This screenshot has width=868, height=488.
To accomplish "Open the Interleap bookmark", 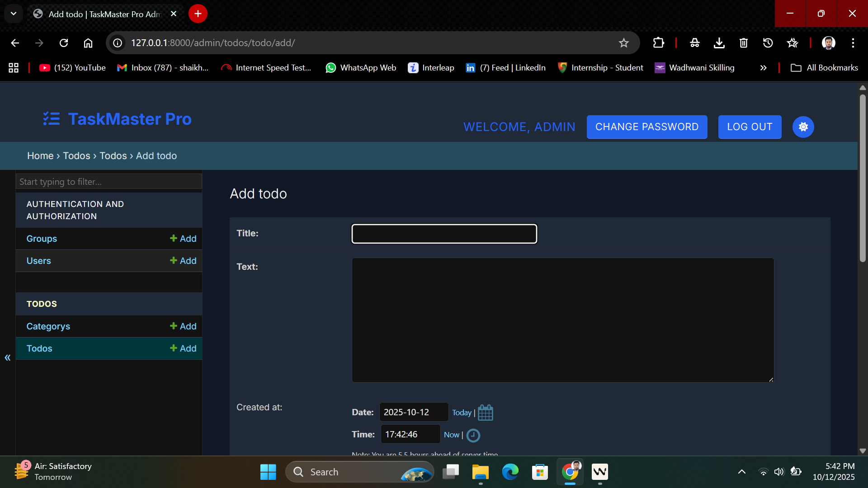I will pos(431,68).
